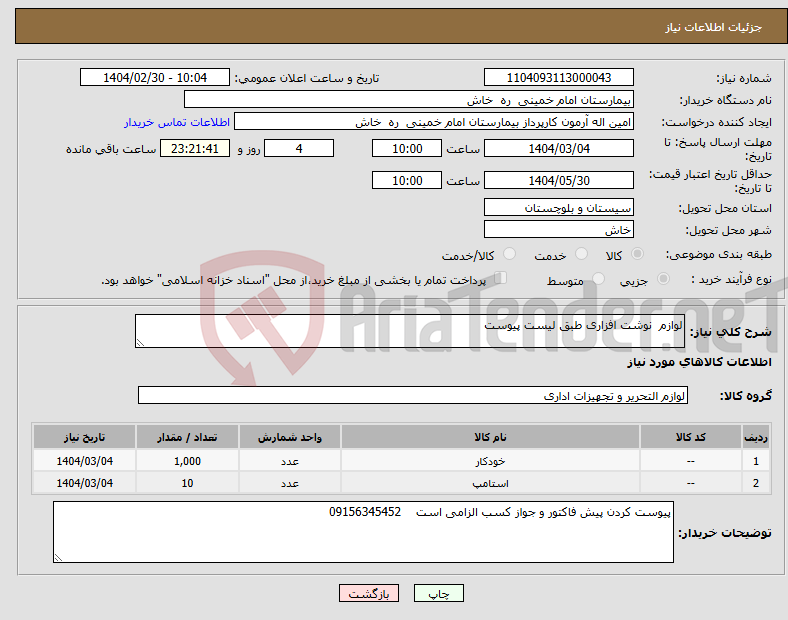This screenshot has width=788, height=620.
Task: Open اطلاعات تماس خریدار link
Action: (177, 122)
